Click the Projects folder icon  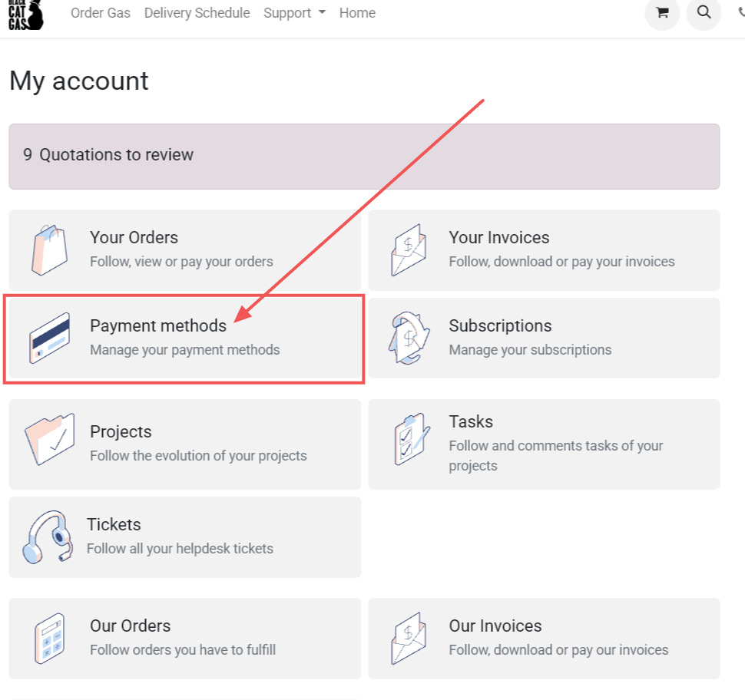point(50,439)
